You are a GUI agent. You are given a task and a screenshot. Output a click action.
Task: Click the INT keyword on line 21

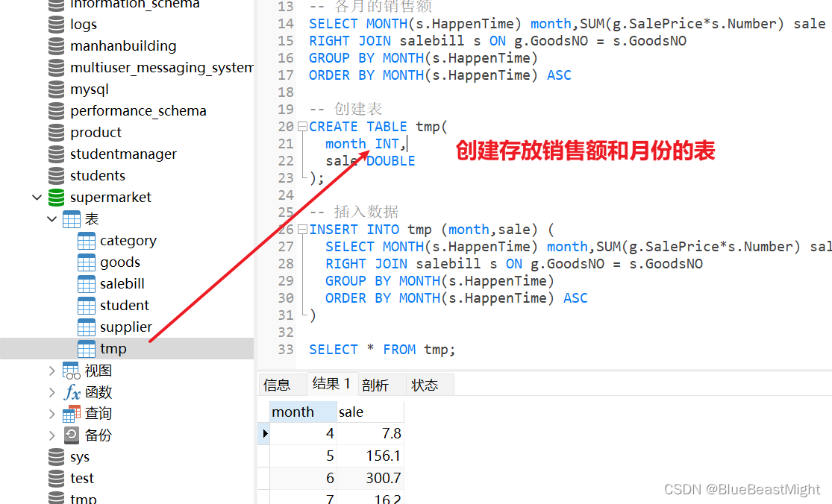coord(387,144)
